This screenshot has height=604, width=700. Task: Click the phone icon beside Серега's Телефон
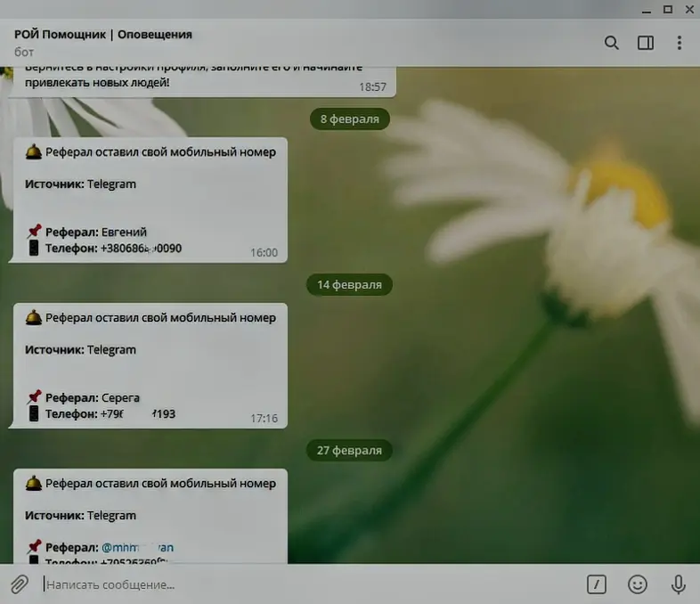coord(34,413)
